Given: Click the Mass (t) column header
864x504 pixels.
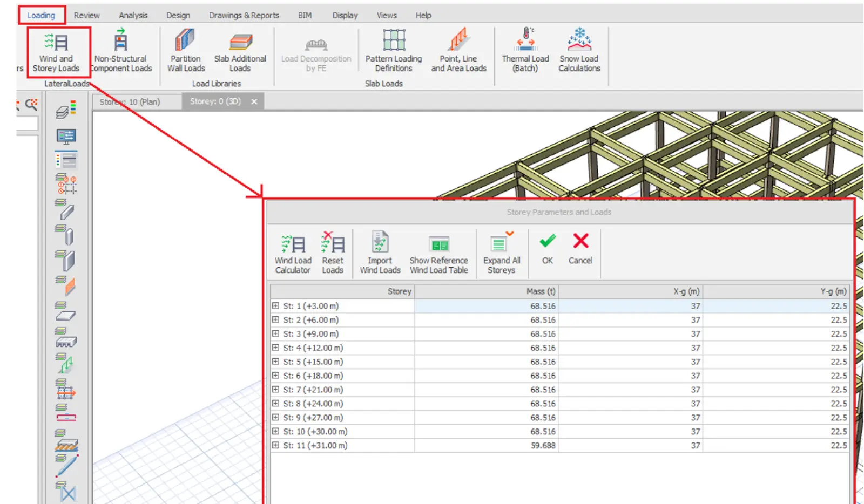Looking at the screenshot, I should 487,291.
